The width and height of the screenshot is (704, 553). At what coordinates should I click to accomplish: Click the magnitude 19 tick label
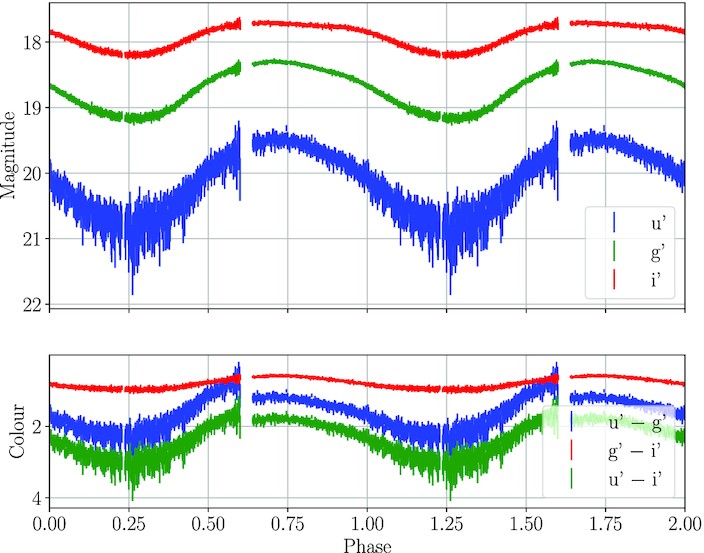click(31, 108)
